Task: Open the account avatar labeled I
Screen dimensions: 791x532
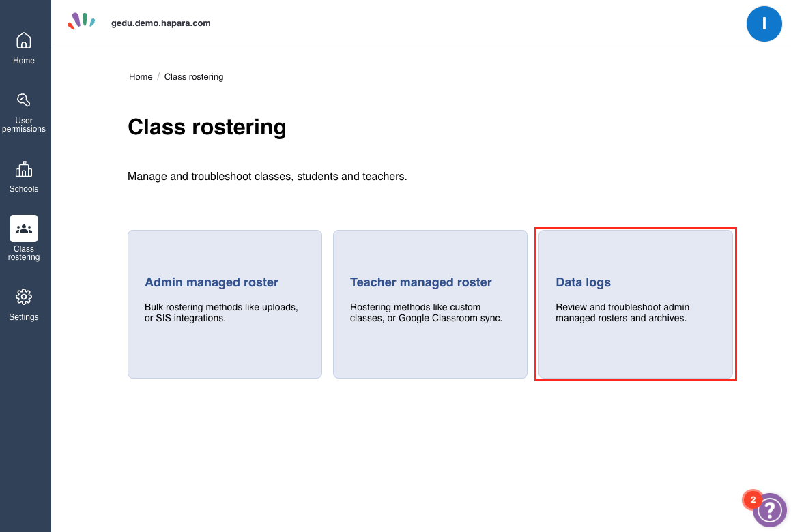Action: 764,24
